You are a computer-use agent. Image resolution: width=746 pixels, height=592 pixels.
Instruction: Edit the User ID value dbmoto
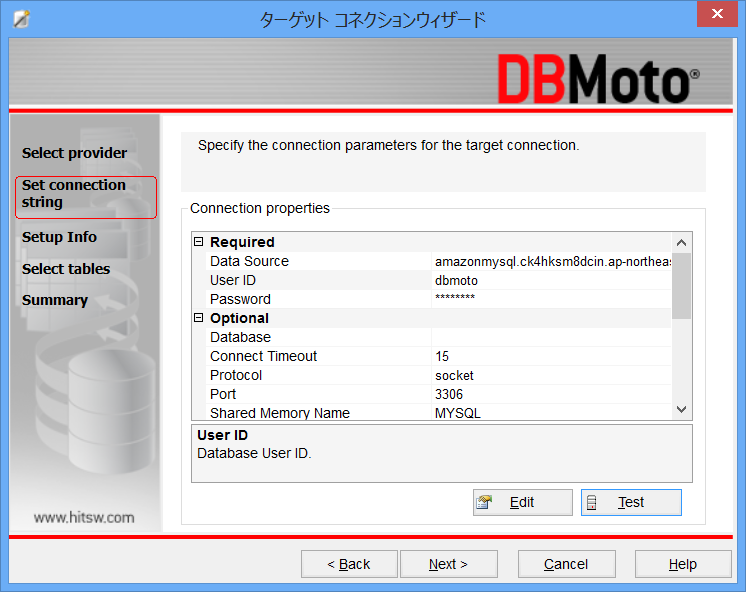(x=551, y=280)
